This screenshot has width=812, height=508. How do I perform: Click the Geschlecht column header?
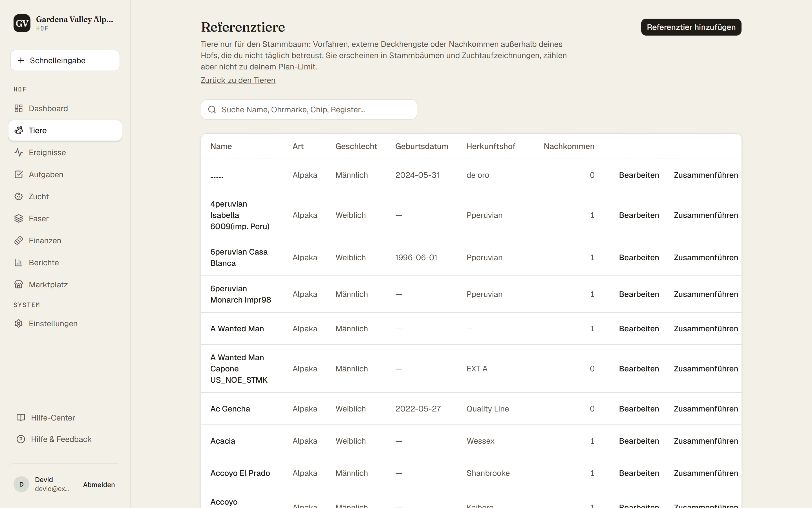[356, 146]
